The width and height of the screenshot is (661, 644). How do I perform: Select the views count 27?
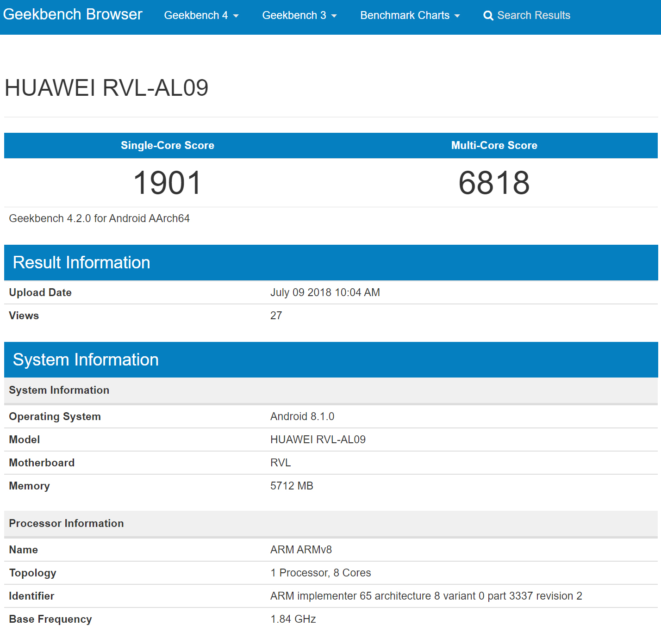(x=276, y=316)
